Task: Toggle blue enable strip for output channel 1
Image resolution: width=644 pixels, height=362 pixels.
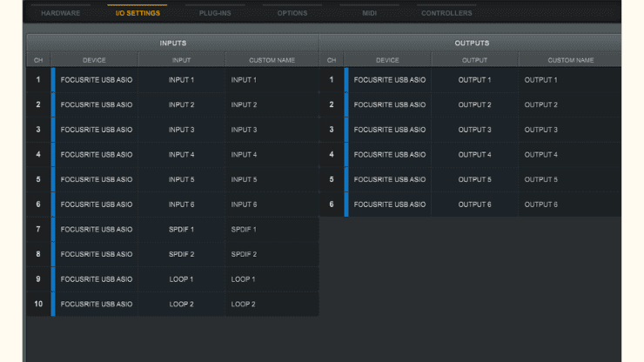Action: [x=346, y=80]
